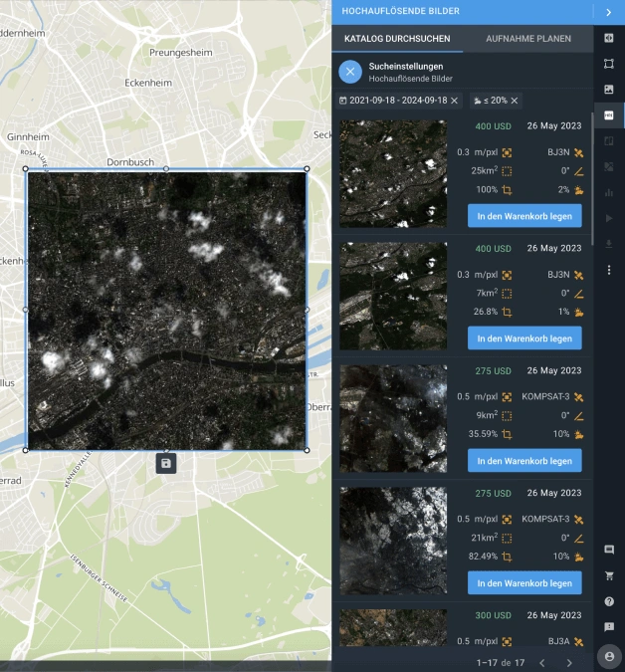Remove the 2021-09-18 - 2024-09-18 date filter
Viewport: 625px width, 672px height.
coord(455,101)
